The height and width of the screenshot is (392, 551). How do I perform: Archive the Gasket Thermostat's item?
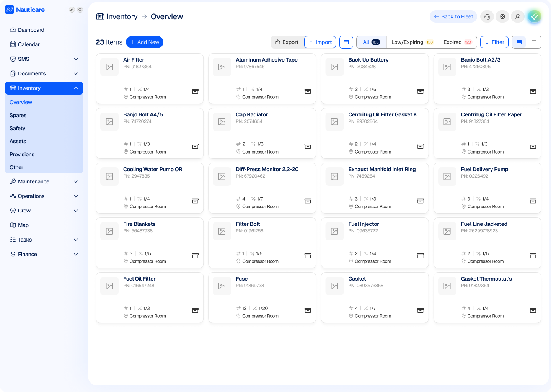click(533, 310)
